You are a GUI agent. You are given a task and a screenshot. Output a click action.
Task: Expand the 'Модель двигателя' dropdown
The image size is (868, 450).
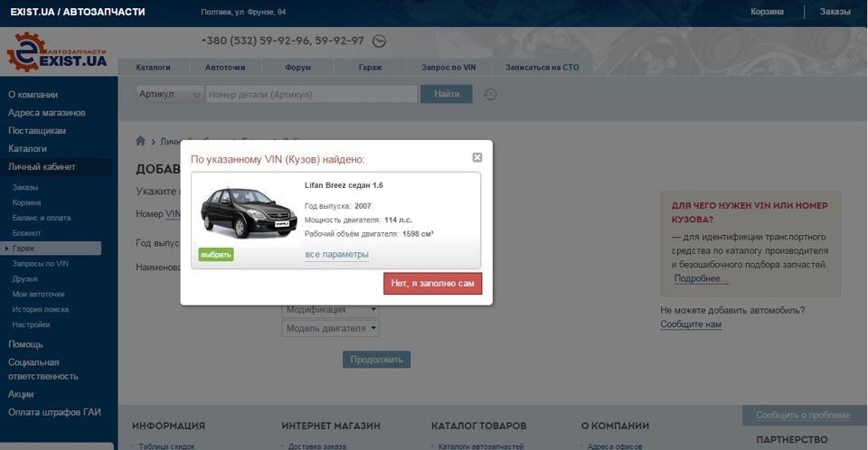pyautogui.click(x=331, y=328)
